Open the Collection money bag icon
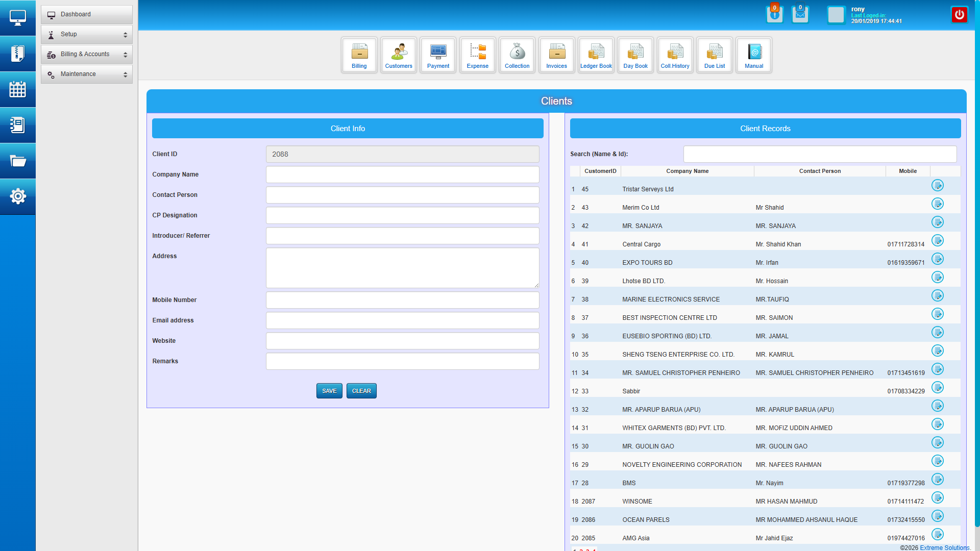Image resolution: width=980 pixels, height=551 pixels. [517, 55]
